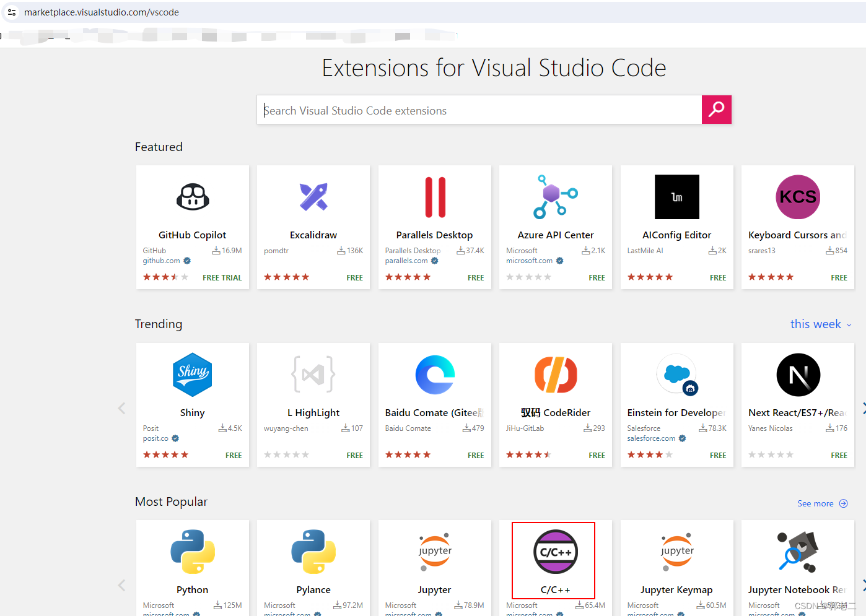Click the magnifier search button
The height and width of the screenshot is (616, 866).
tap(717, 110)
